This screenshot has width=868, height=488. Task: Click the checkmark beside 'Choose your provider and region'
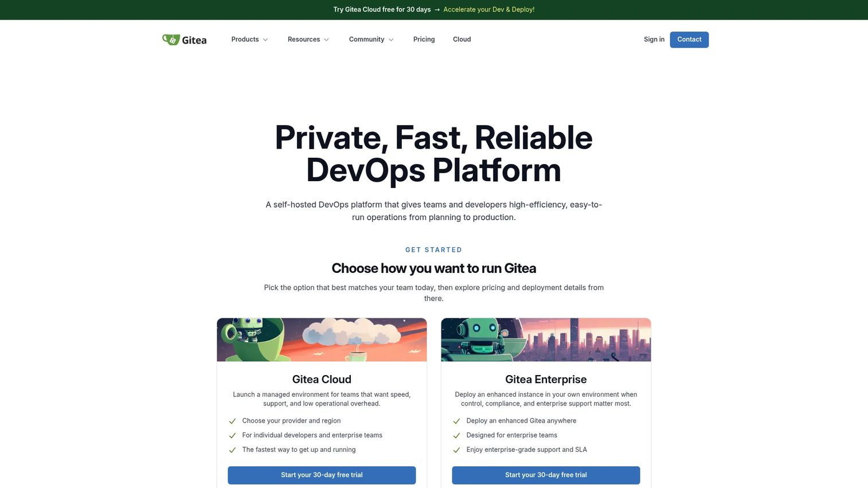click(x=232, y=421)
